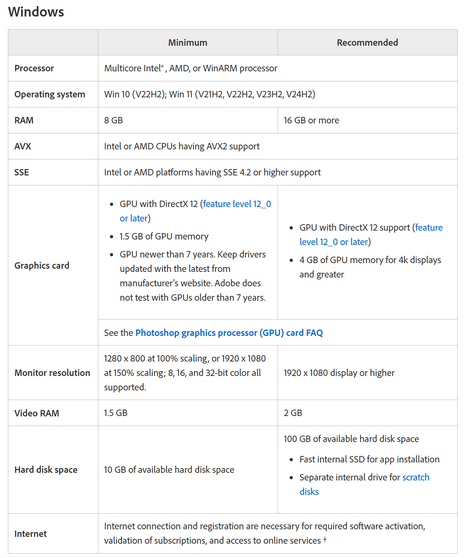Open Photoshop graphics processor (GPU) card FAQ
The width and height of the screenshot is (465, 558).
coord(229,333)
